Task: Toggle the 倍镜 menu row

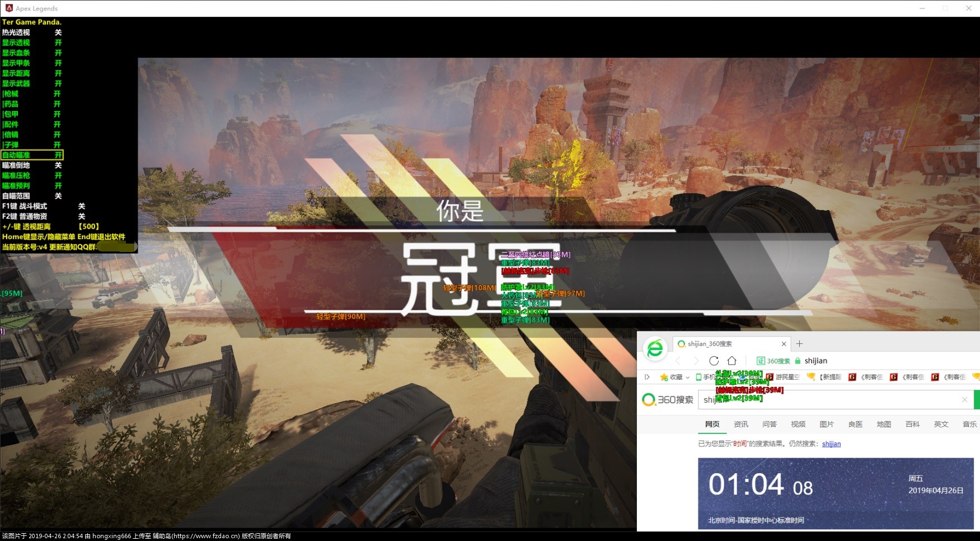Action: pos(32,134)
